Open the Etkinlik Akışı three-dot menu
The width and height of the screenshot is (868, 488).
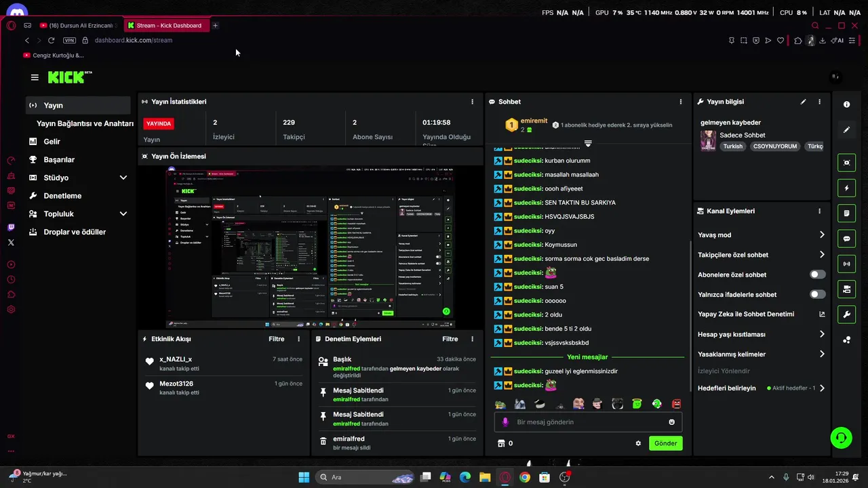298,339
